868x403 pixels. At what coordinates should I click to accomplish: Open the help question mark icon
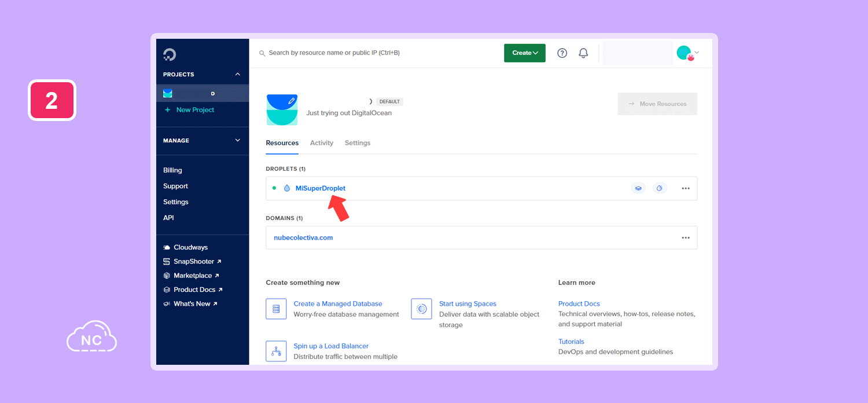(x=562, y=53)
